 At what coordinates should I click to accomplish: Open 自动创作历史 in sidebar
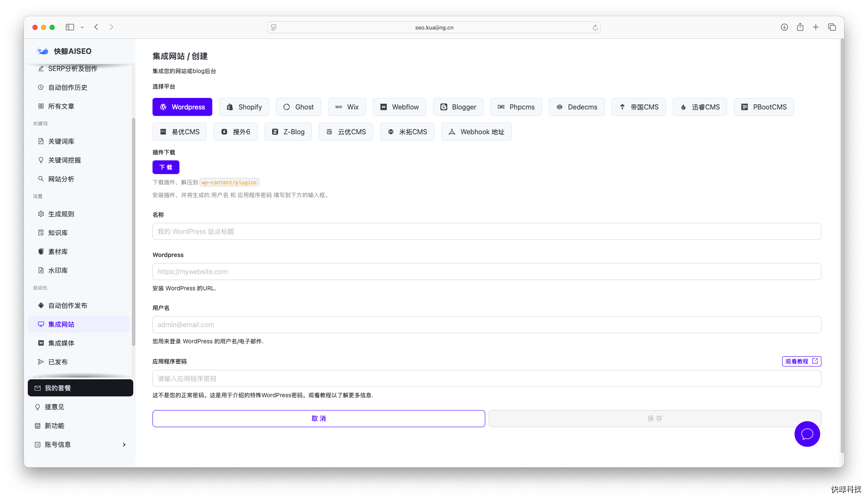(79, 87)
